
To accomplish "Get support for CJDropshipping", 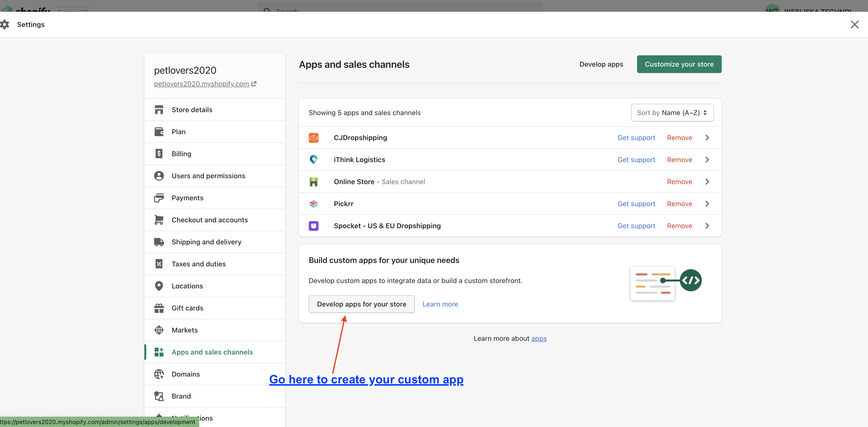I will click(x=636, y=138).
